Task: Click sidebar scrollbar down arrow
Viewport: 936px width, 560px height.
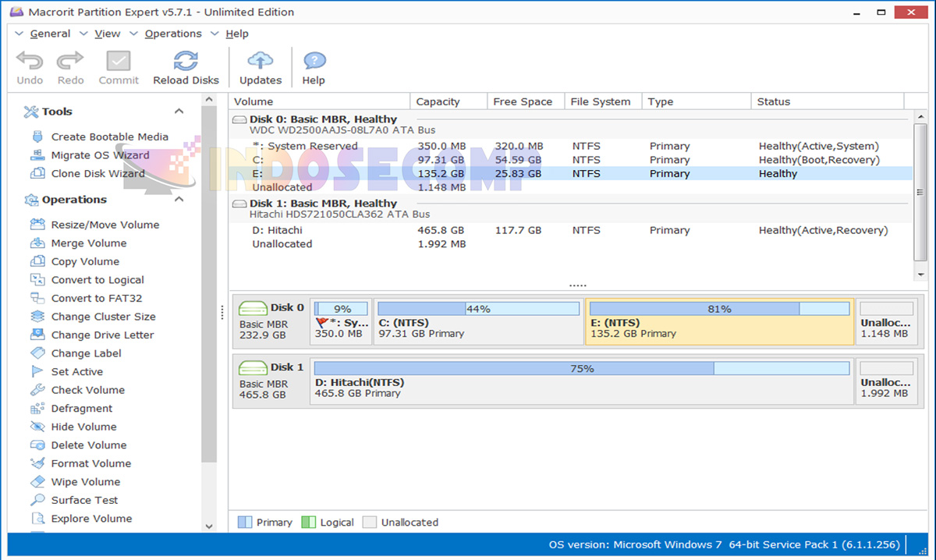Action: pos(208,526)
